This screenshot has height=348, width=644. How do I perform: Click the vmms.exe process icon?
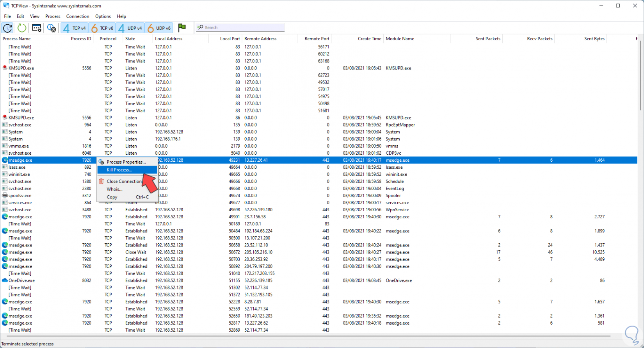(x=5, y=146)
